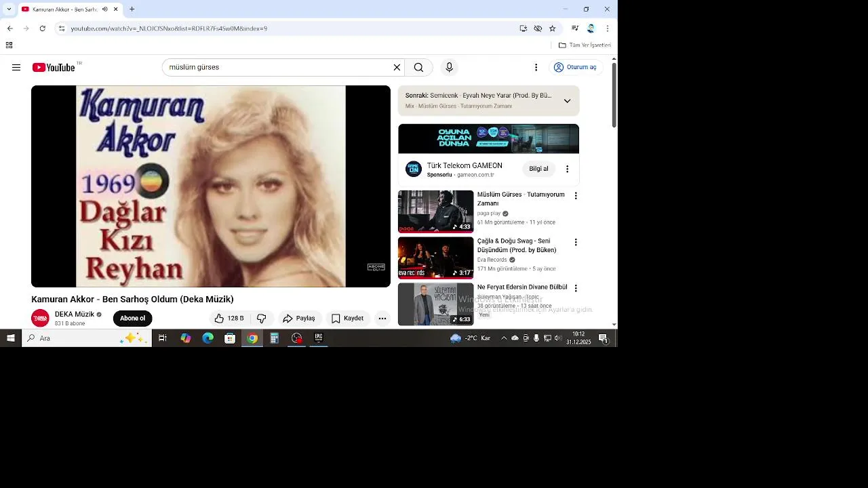Clear the search box with the X
The width and height of the screenshot is (868, 488).
[x=397, y=67]
